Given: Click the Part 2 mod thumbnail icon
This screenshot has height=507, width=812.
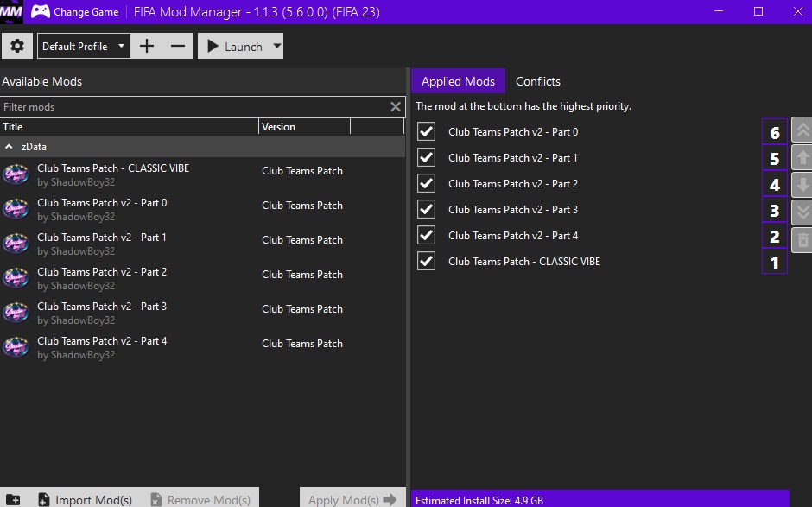Looking at the screenshot, I should [16, 279].
